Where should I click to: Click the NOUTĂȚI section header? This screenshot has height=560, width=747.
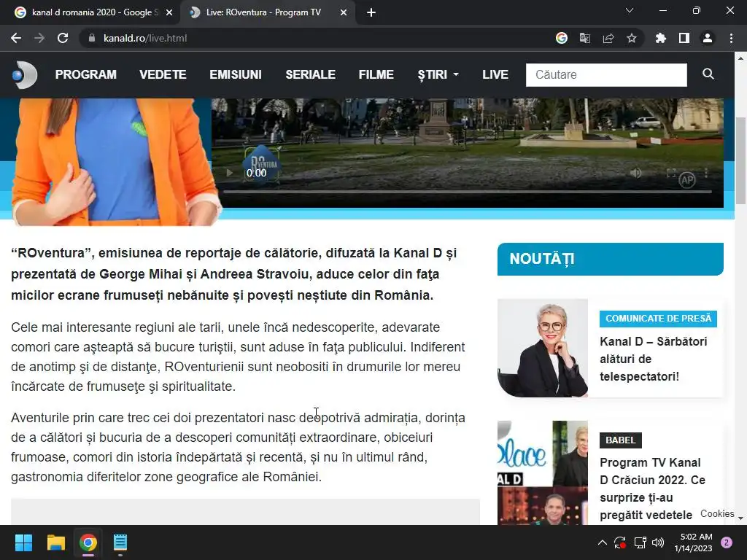611,259
